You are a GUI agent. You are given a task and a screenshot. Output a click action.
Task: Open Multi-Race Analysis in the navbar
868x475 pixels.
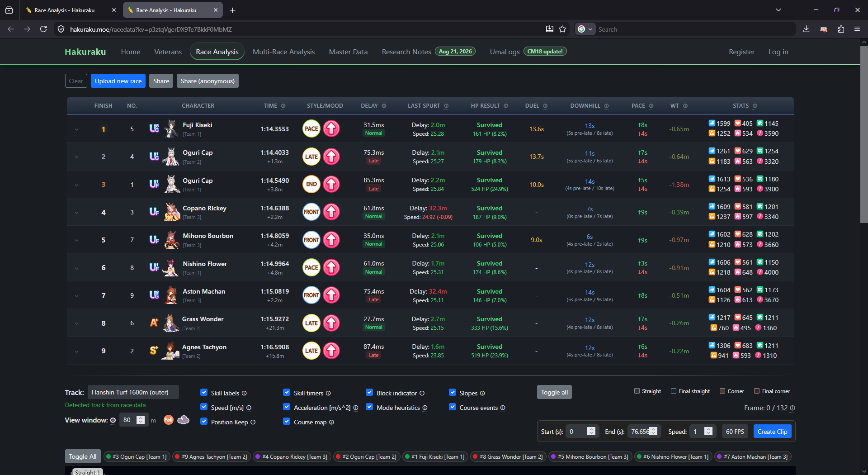(284, 52)
